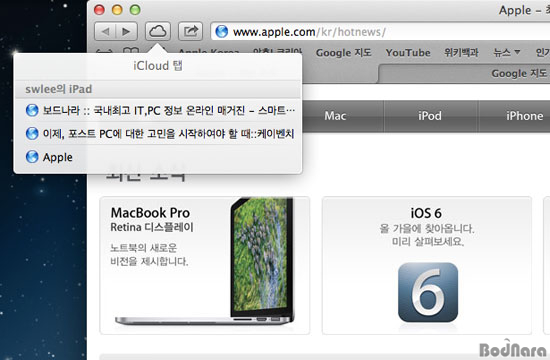Open the 위키백과 bookmark
Screen dimensions: 550x360
(461, 53)
